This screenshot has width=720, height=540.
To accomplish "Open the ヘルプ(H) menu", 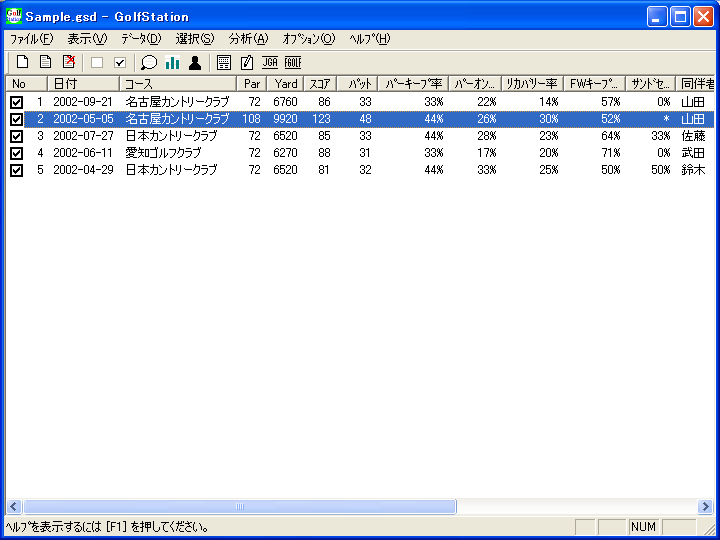I will pos(370,39).
